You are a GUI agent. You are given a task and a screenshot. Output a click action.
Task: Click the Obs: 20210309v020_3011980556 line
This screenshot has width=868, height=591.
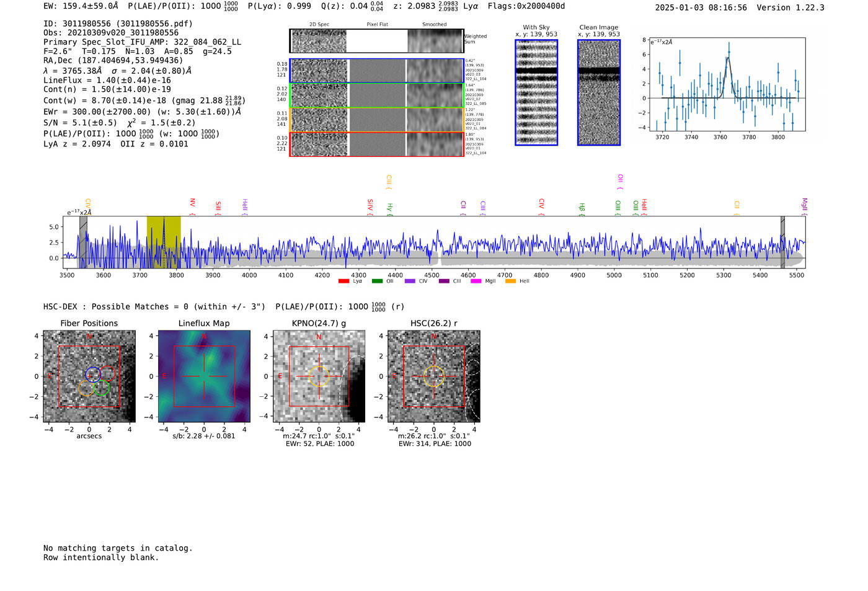(x=111, y=33)
